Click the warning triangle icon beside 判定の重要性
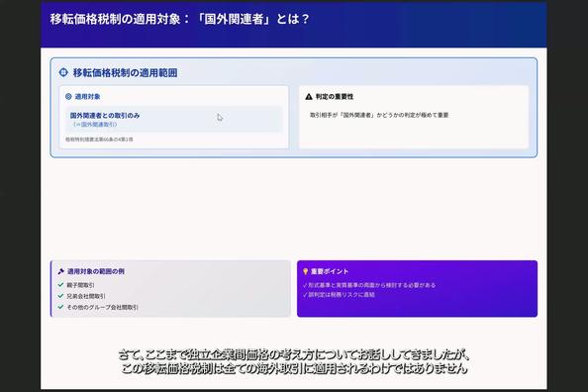 [x=309, y=97]
